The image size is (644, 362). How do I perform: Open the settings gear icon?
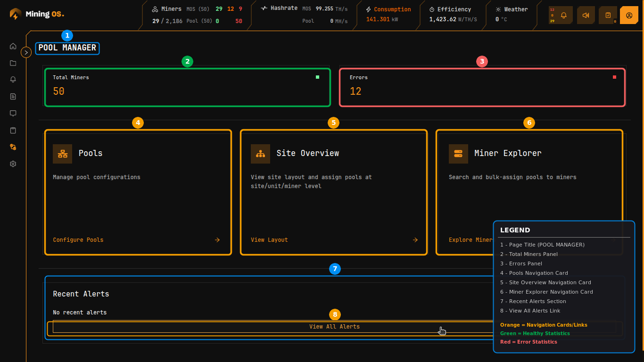click(x=13, y=164)
